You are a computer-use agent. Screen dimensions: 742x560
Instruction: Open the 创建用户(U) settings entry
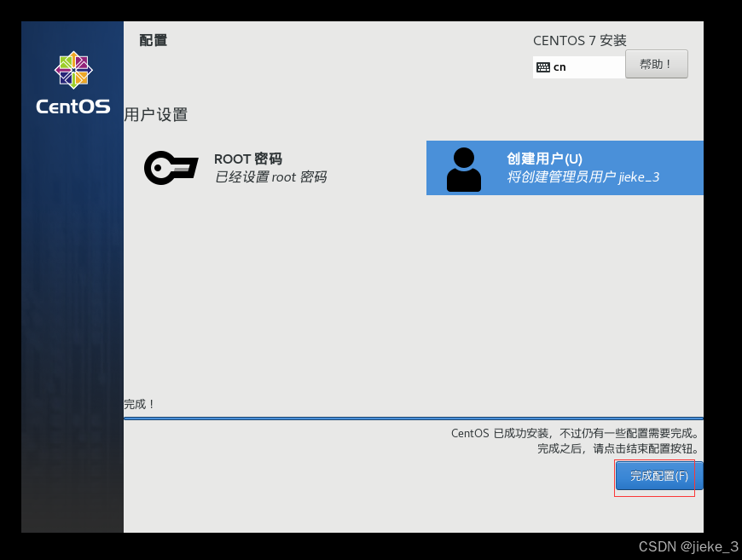[x=565, y=168]
